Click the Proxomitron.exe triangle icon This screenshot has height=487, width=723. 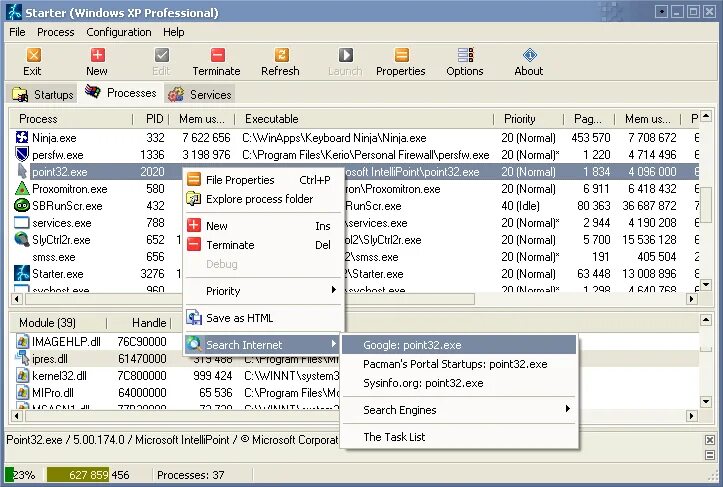click(x=22, y=189)
